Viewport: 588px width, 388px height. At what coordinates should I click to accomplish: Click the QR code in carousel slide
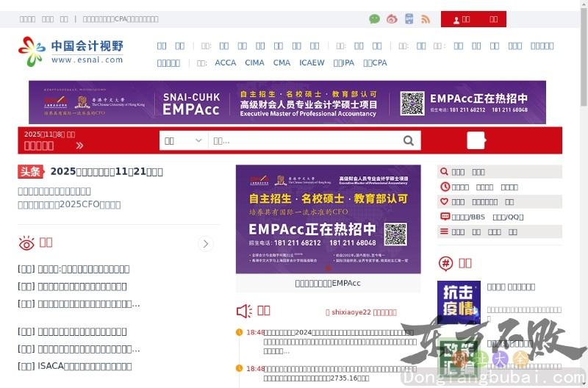coord(395,234)
